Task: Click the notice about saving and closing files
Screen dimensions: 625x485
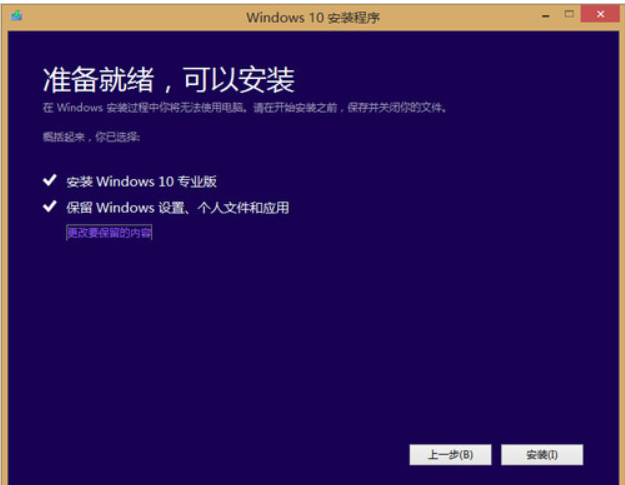Action: (x=244, y=108)
